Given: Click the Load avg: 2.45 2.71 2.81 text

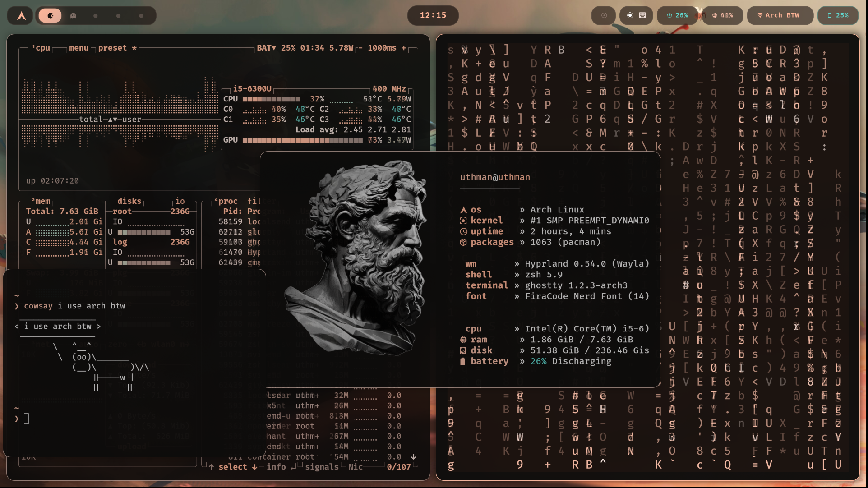Looking at the screenshot, I should (x=353, y=130).
